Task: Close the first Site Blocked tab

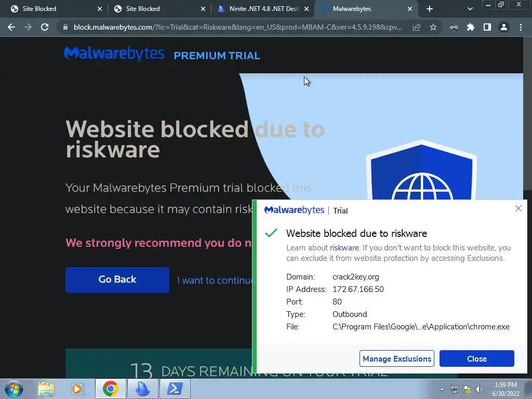Action: pyautogui.click(x=99, y=9)
